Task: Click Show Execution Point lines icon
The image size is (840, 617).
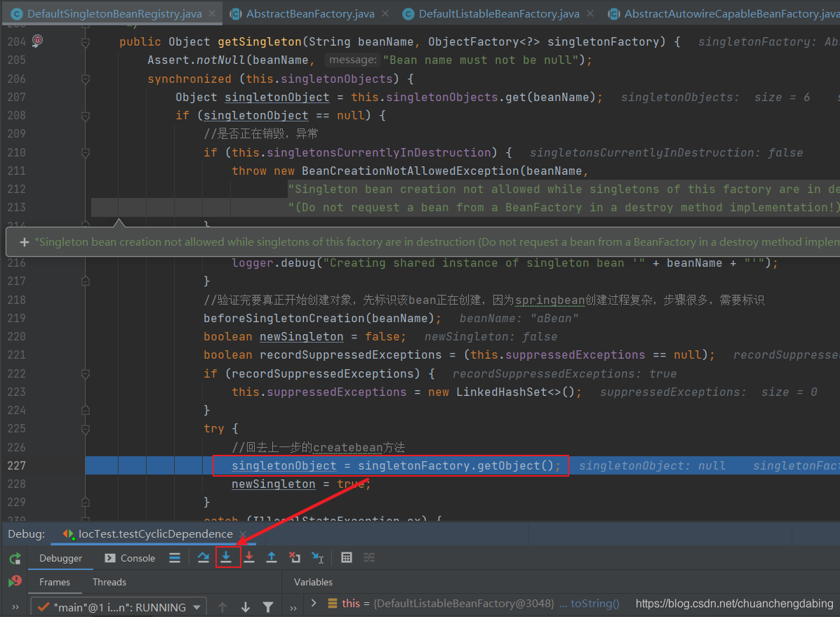Action: point(175,557)
